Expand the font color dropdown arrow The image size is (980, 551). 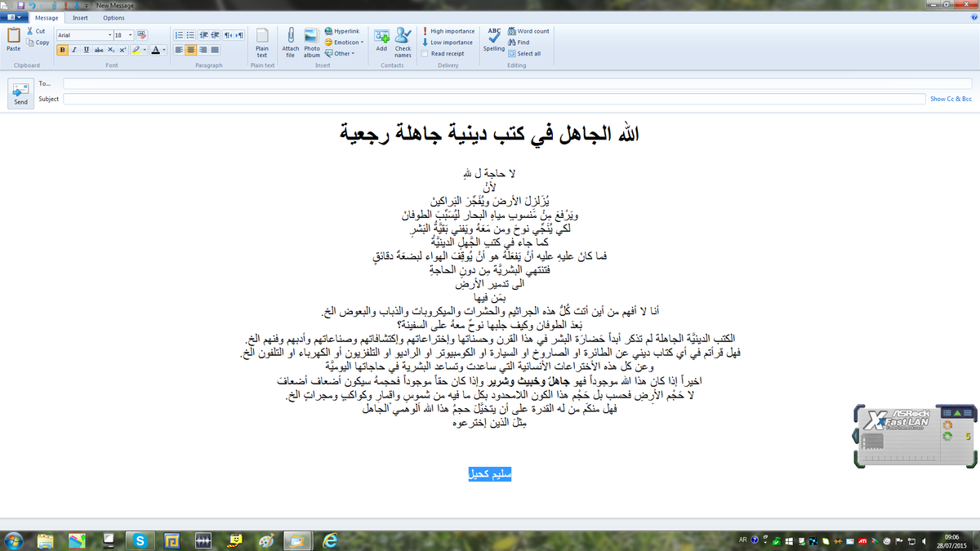tap(164, 50)
